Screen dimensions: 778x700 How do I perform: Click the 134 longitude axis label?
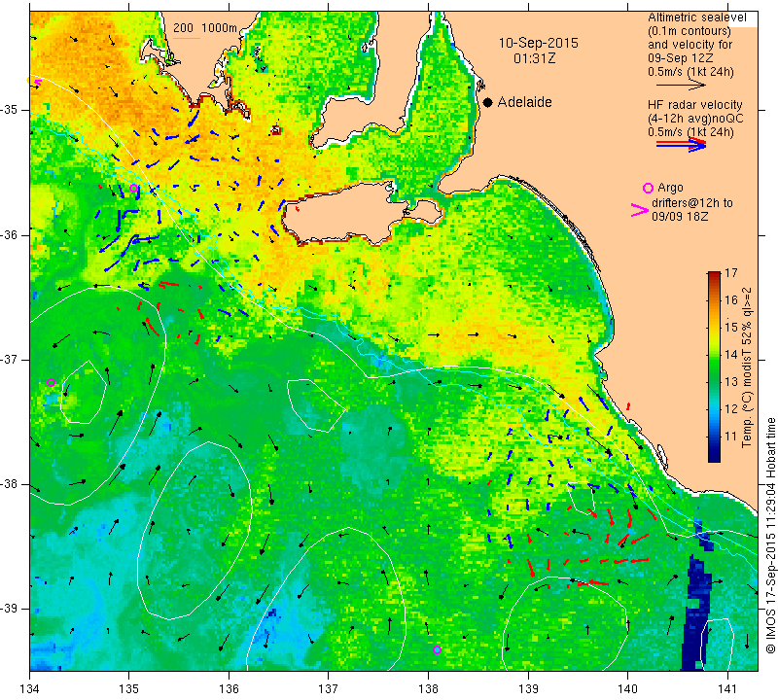30,688
